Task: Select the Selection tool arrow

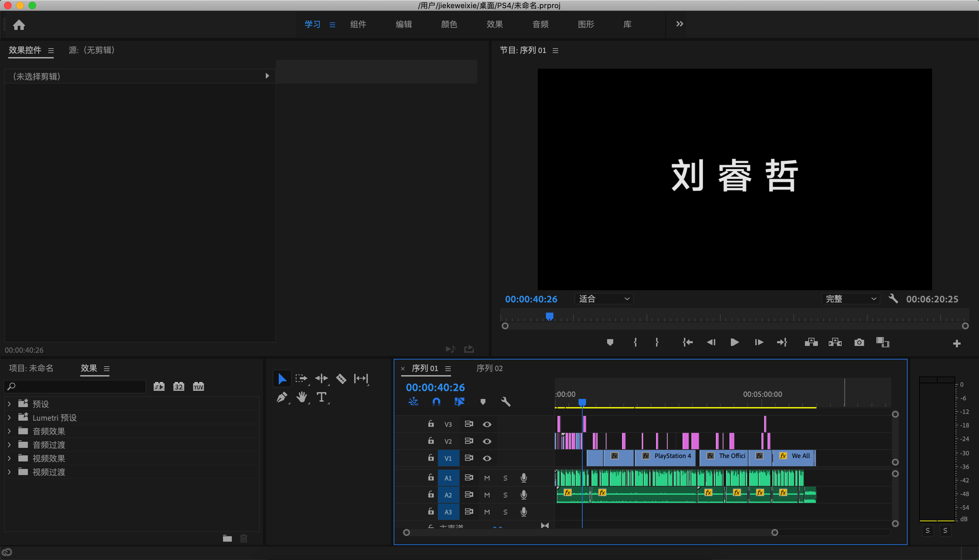Action: tap(282, 379)
